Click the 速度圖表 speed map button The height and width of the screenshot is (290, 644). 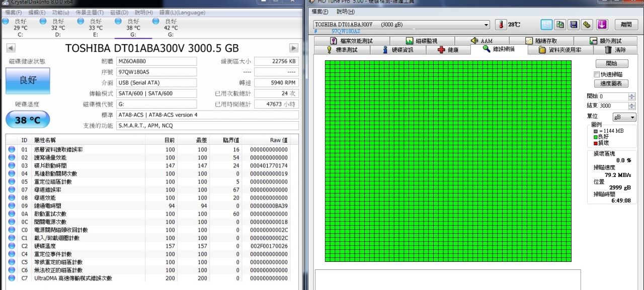tap(611, 83)
